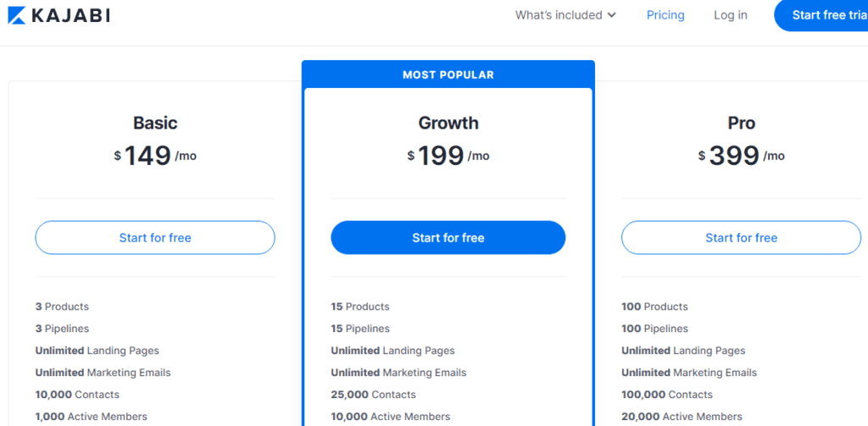The height and width of the screenshot is (426, 868).
Task: Click '15 Products' in Growth plan
Action: click(360, 307)
